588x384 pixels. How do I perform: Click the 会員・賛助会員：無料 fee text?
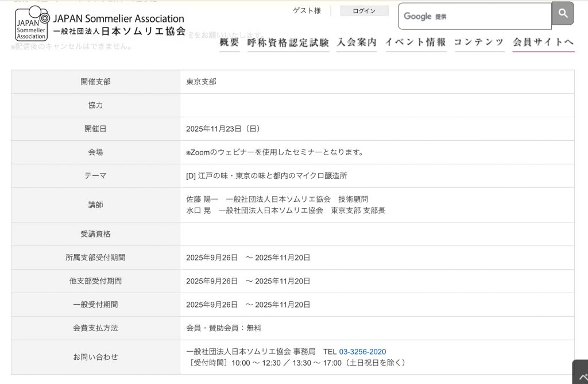tap(223, 328)
